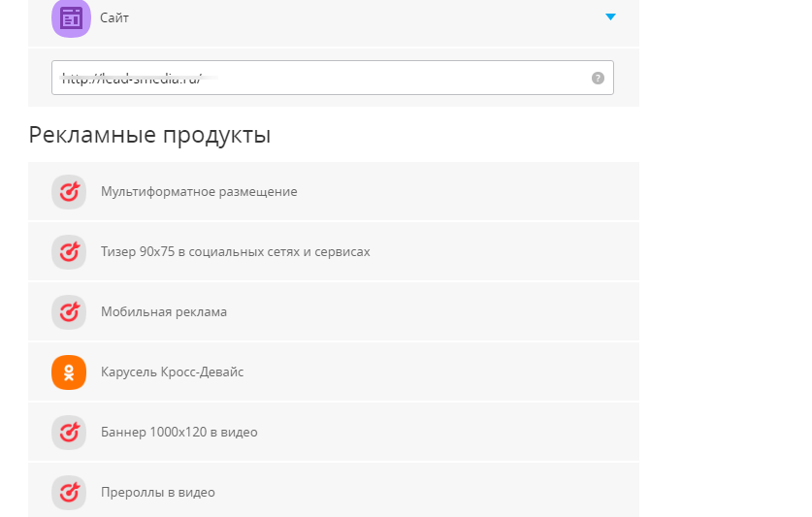This screenshot has height=517, width=812.
Task: Click the Тизер 90x75 target icon
Action: click(69, 252)
